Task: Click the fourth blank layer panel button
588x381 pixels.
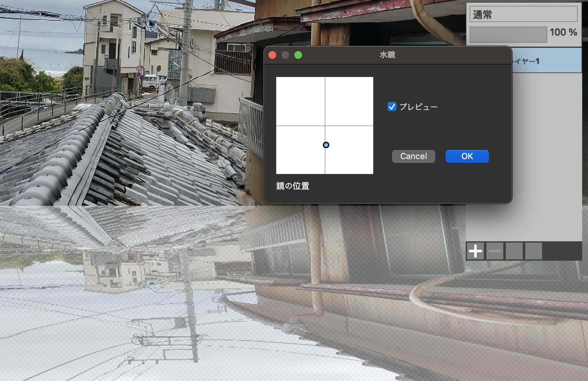Action: point(533,251)
